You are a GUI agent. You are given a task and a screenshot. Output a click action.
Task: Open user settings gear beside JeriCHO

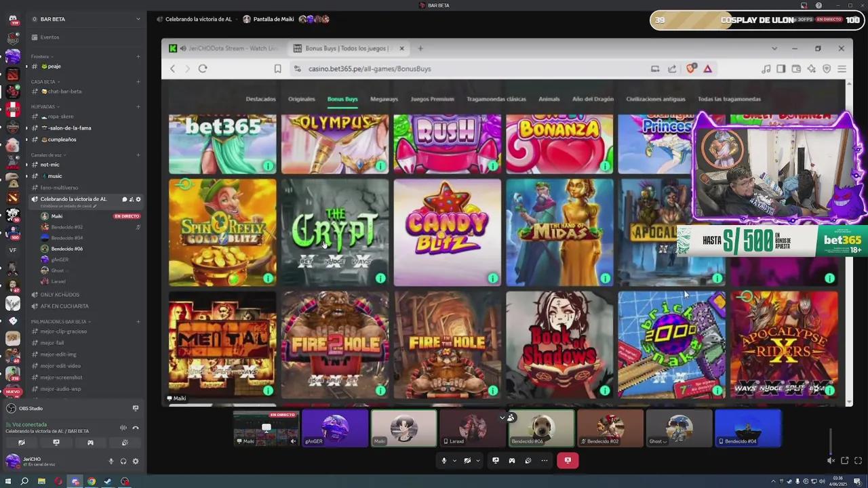tap(135, 462)
